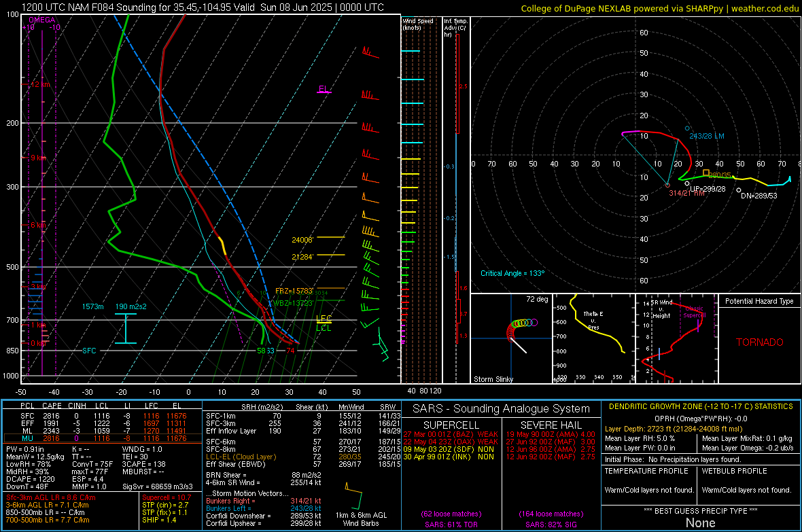Click 'SARS - Sounding Analogue System' heading
This screenshot has height=532, width=802.
[x=501, y=409]
